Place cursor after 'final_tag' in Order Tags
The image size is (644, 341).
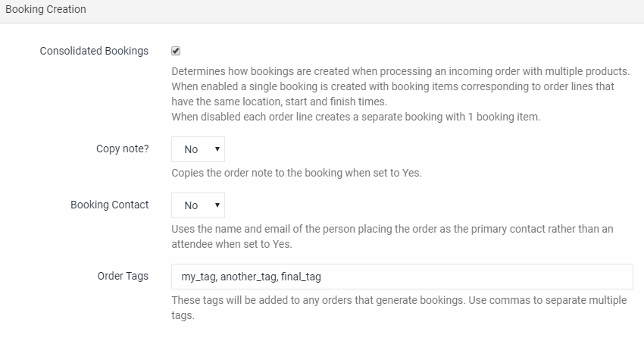click(322, 277)
